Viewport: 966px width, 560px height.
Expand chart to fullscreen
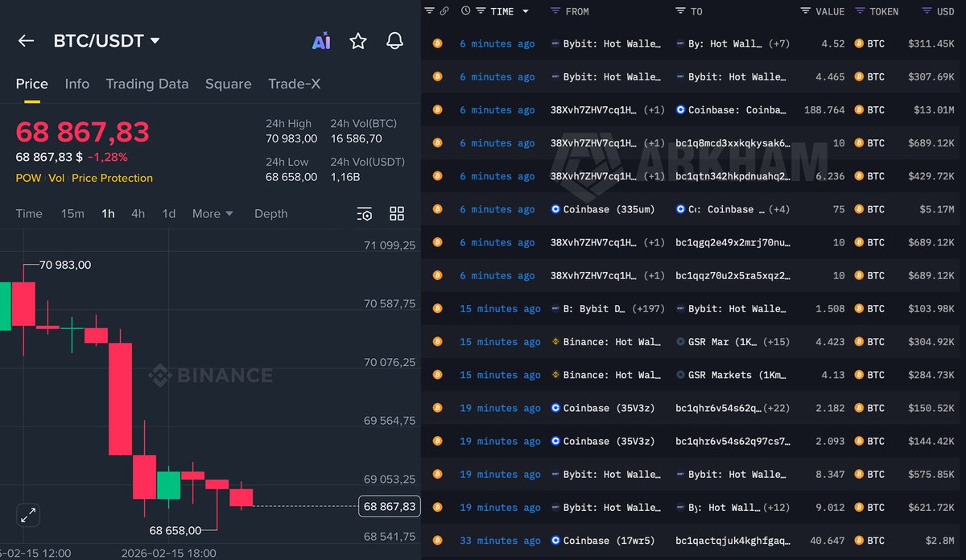coord(28,515)
